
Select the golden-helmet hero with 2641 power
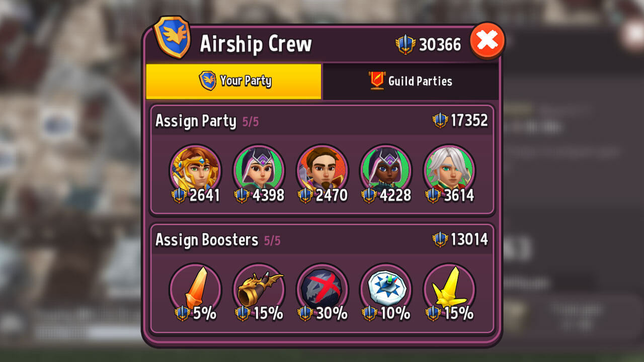point(195,172)
